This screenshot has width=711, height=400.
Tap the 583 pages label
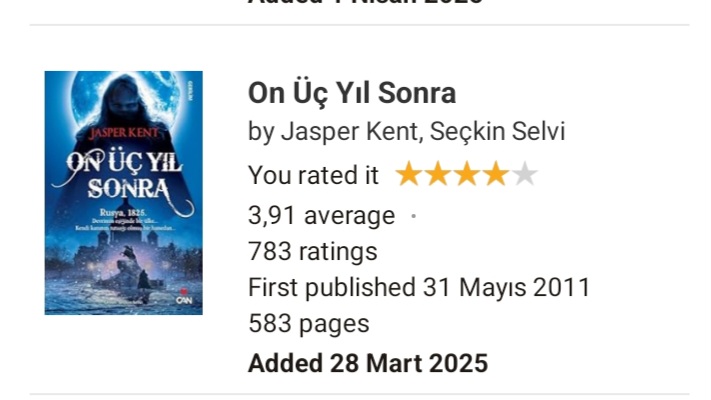(308, 324)
